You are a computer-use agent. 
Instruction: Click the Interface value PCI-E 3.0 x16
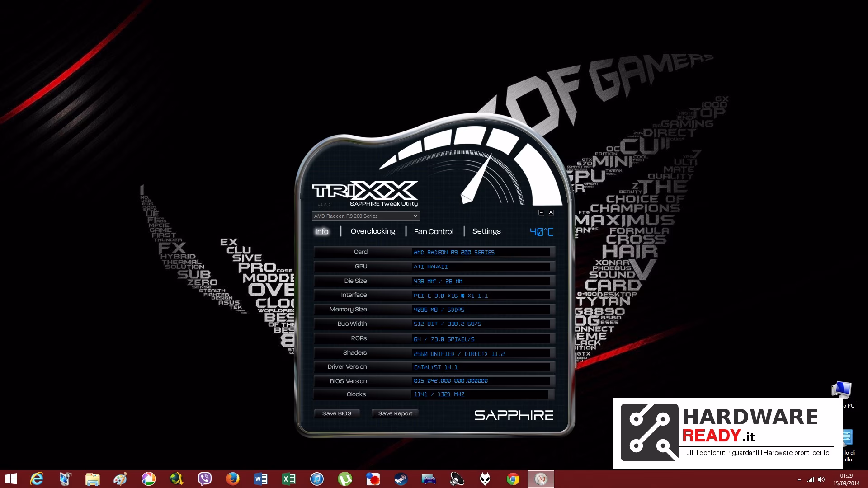click(x=451, y=296)
